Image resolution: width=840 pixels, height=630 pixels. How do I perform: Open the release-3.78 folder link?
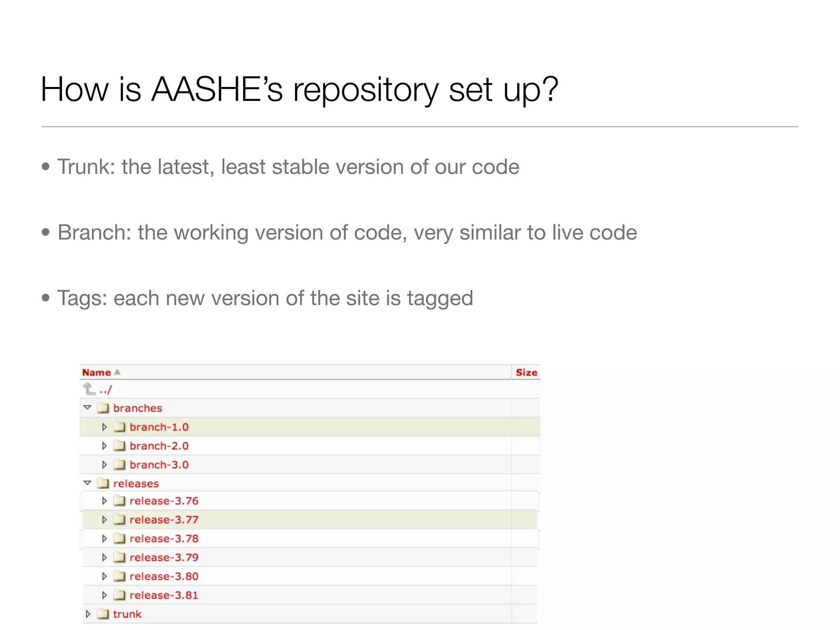[164, 539]
